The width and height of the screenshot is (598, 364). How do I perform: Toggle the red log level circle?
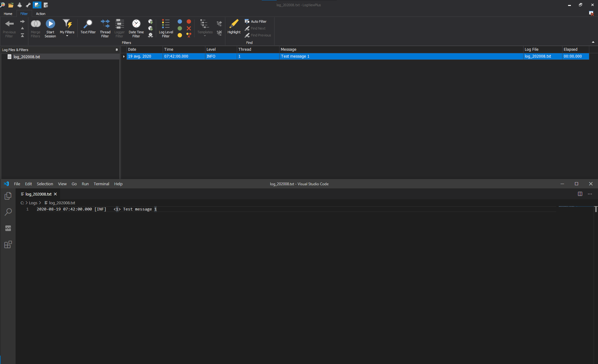coord(189,21)
